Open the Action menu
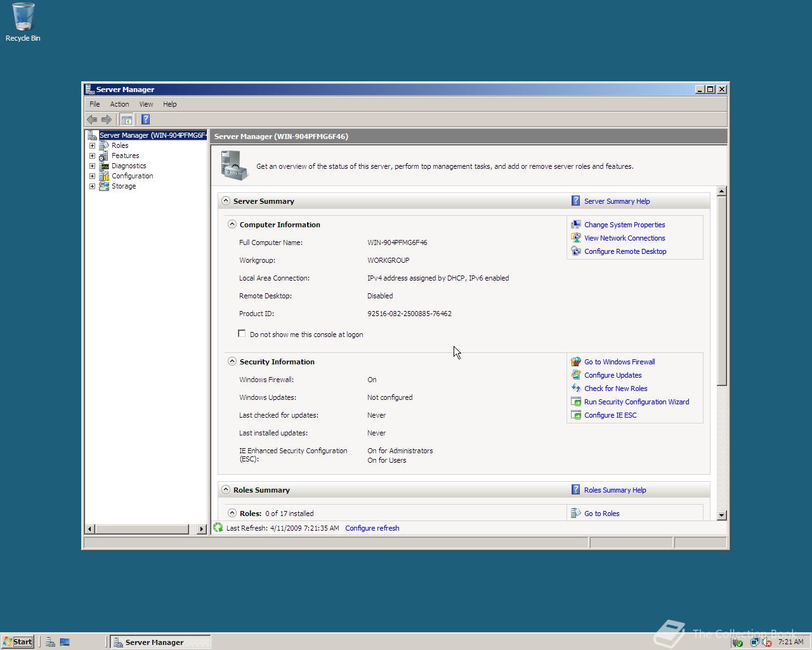The height and width of the screenshot is (650, 812). click(x=119, y=104)
